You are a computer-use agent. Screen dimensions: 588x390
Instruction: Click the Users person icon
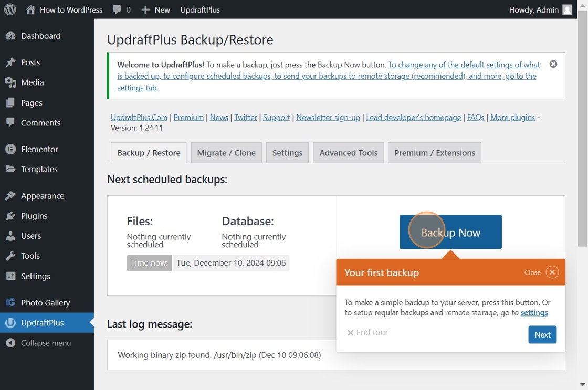11,236
